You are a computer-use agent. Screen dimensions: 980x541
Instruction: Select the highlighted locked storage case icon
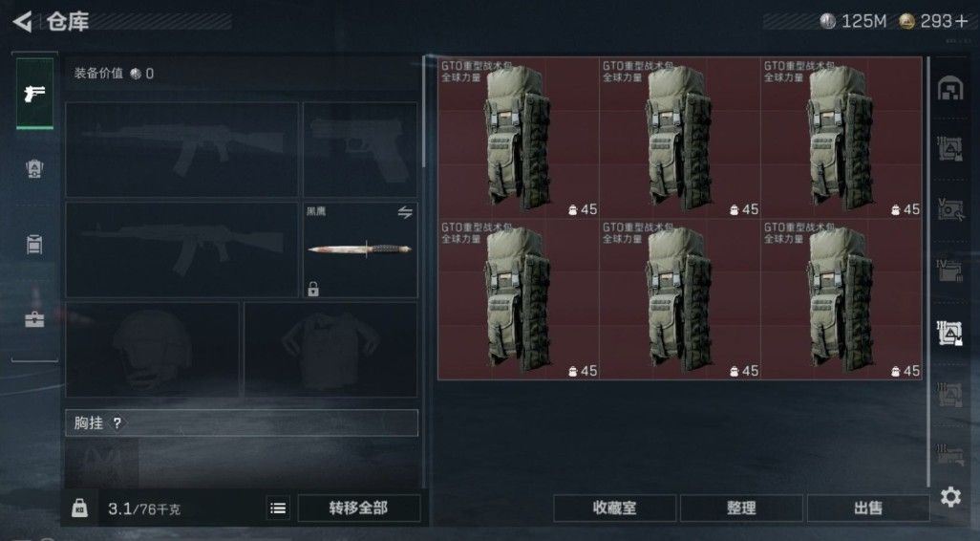tap(950, 333)
